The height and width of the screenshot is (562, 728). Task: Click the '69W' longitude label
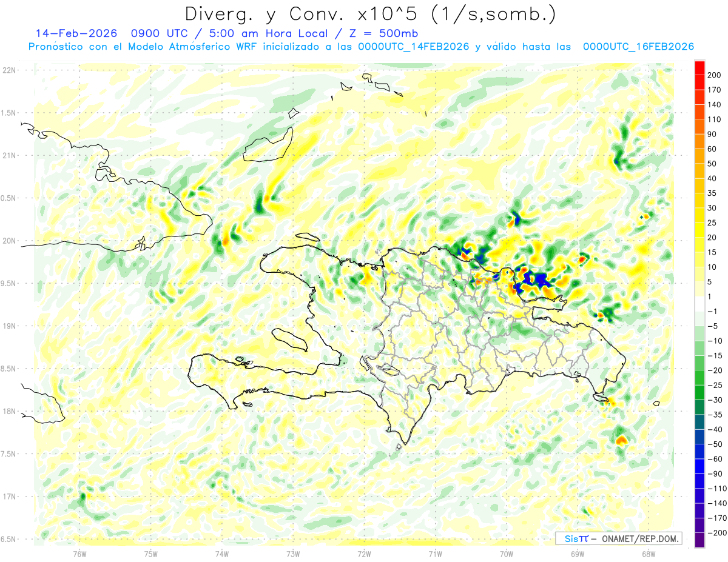pyautogui.click(x=578, y=553)
